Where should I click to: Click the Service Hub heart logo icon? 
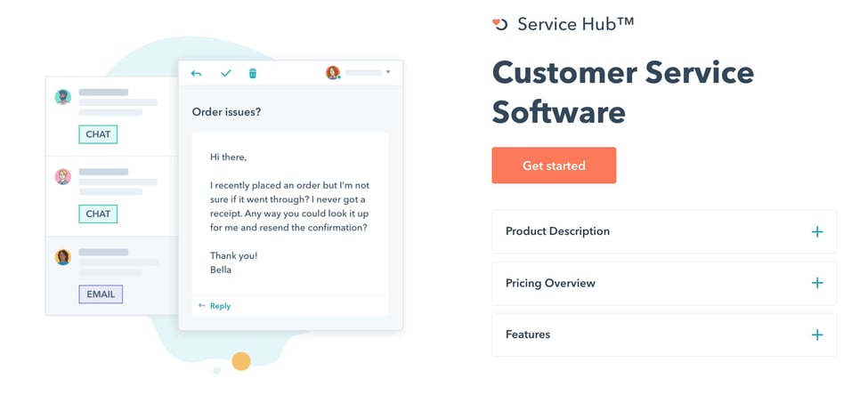coord(500,24)
